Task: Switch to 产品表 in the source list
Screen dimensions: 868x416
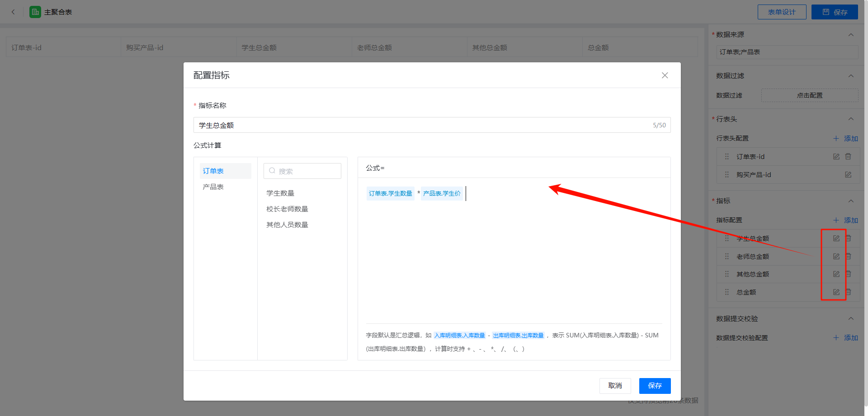Action: [x=213, y=187]
